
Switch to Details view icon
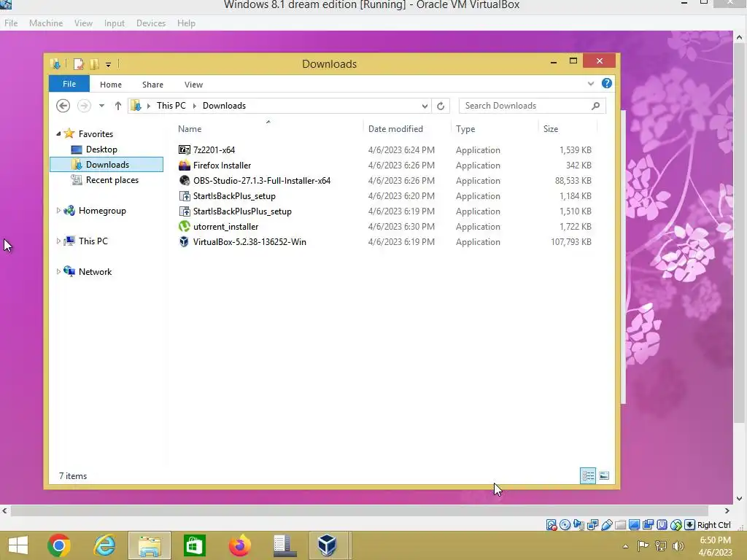pos(588,475)
